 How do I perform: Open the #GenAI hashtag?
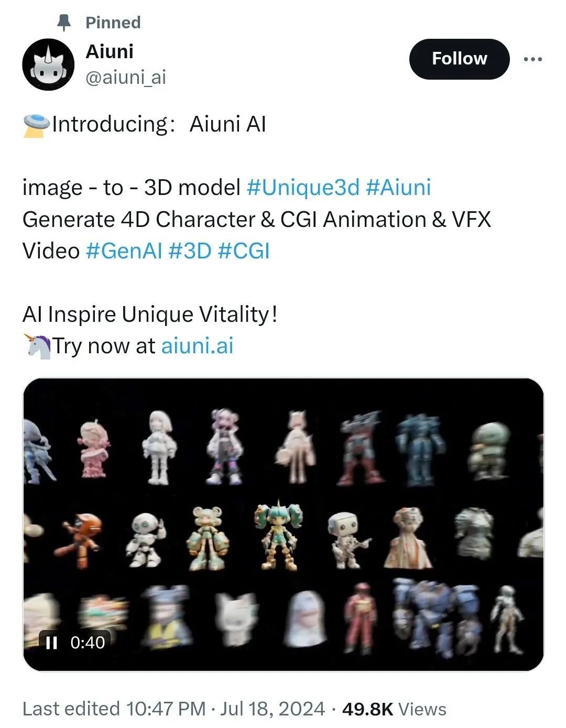pos(124,251)
